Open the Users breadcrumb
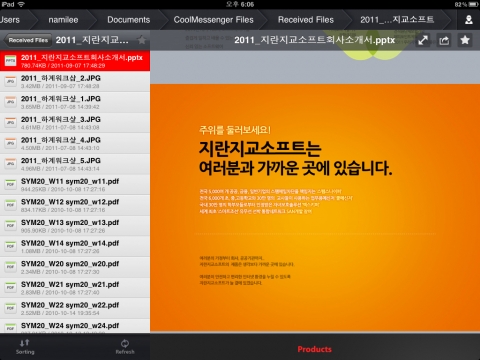480x360 pixels. coord(10,20)
